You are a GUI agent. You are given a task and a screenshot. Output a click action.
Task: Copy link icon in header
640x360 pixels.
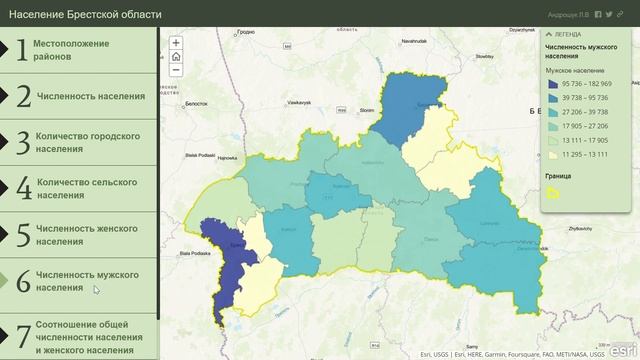[x=620, y=14]
